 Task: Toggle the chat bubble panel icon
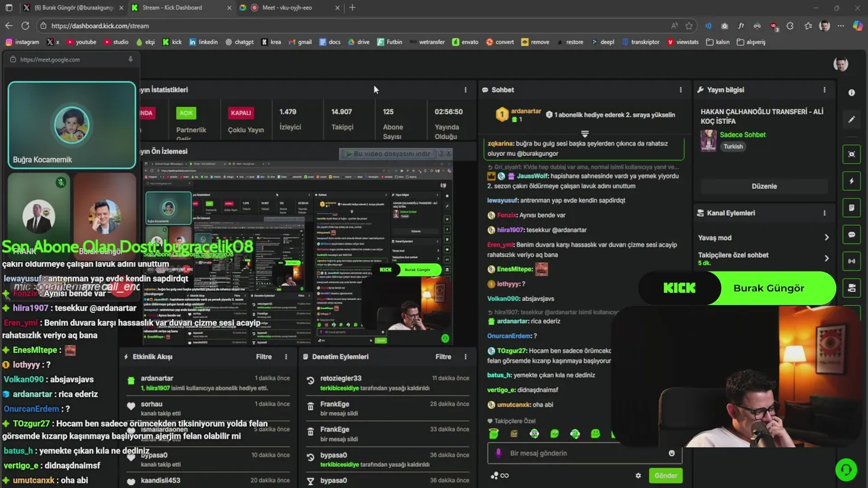[x=852, y=235]
